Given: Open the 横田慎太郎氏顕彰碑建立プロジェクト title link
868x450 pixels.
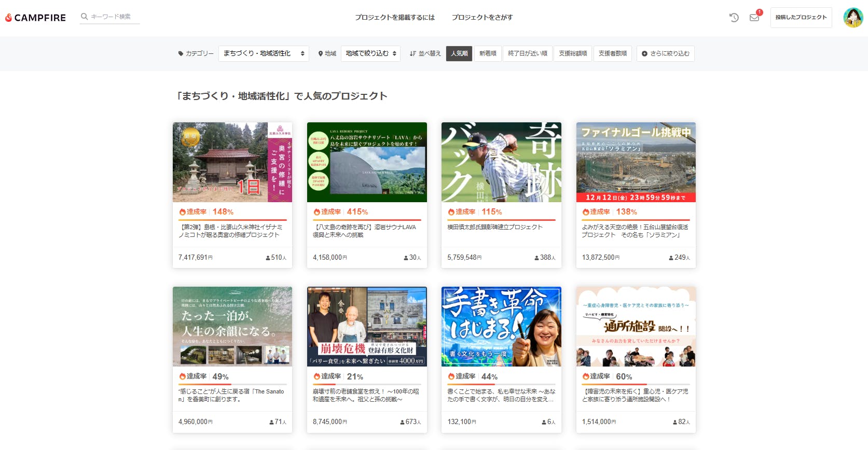Looking at the screenshot, I should tap(495, 227).
